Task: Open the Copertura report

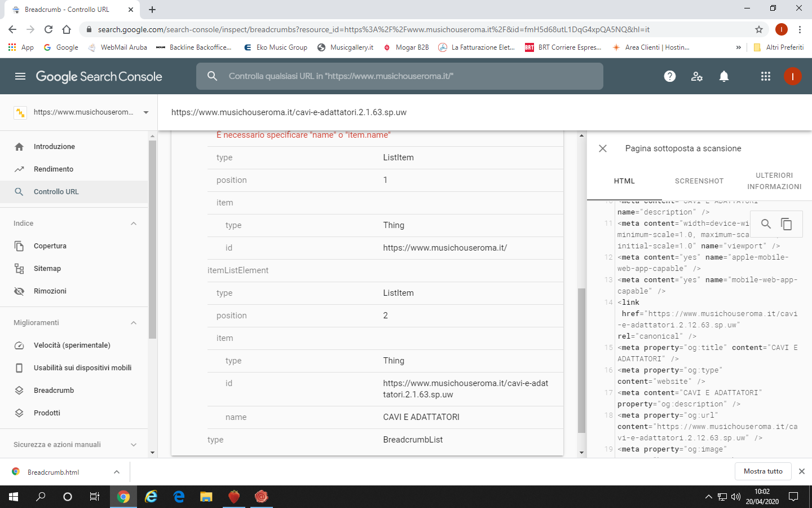Action: pos(74,246)
